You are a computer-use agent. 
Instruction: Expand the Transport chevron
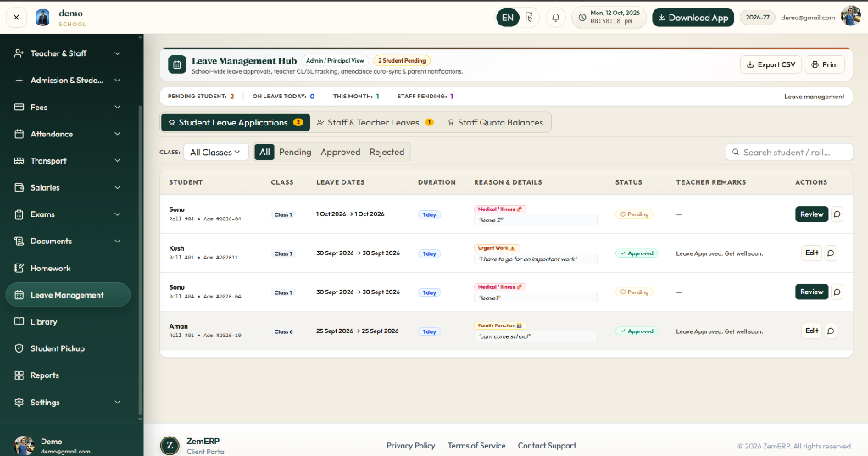pos(117,161)
